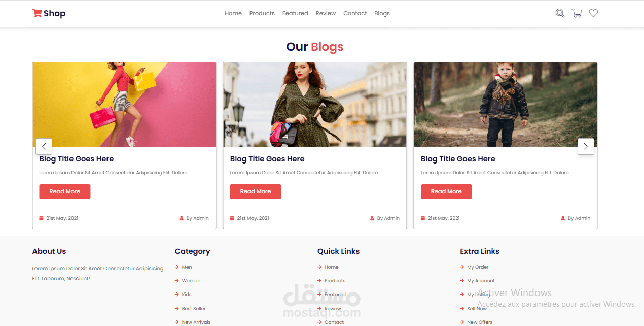Select Home in the top navigation

click(233, 13)
